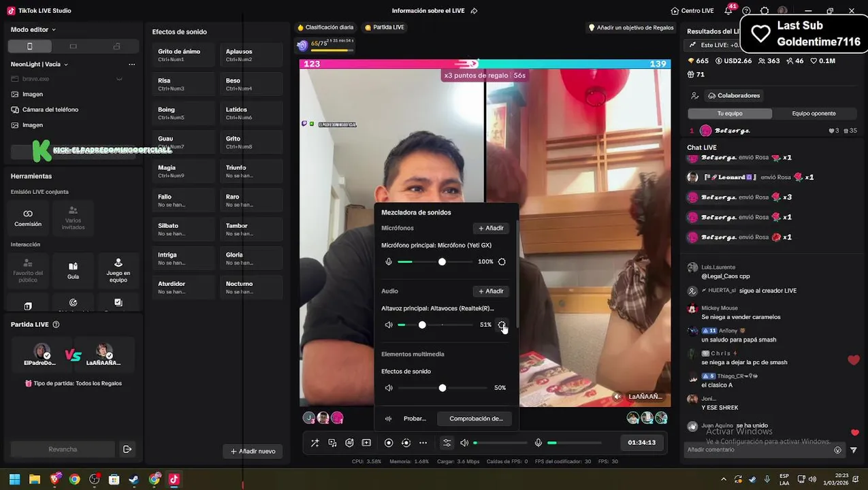Expand the NeonLight | Vacía scene dropdown
The image size is (868, 490).
coord(39,64)
